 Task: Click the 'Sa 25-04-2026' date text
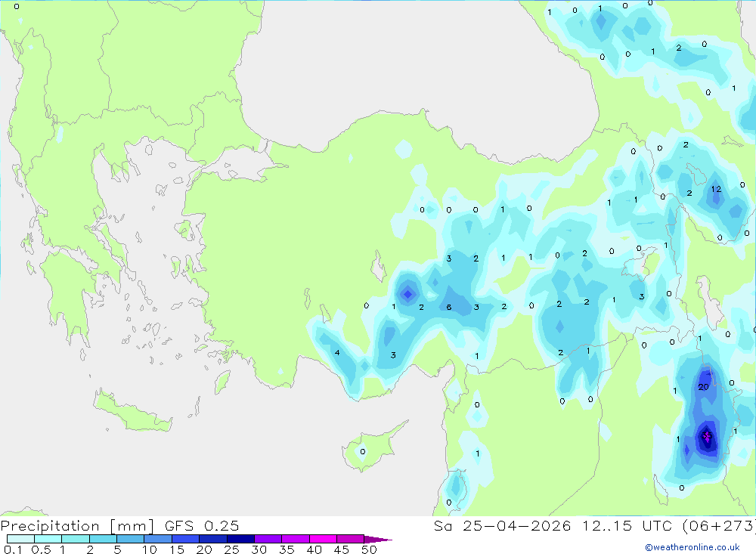tap(502, 526)
